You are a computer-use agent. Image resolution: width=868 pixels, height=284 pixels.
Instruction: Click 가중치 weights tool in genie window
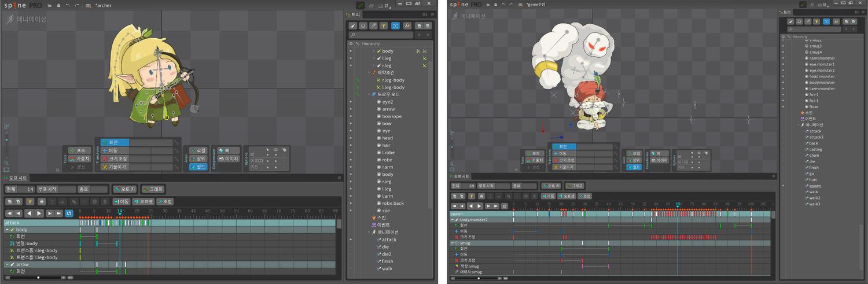[534, 160]
